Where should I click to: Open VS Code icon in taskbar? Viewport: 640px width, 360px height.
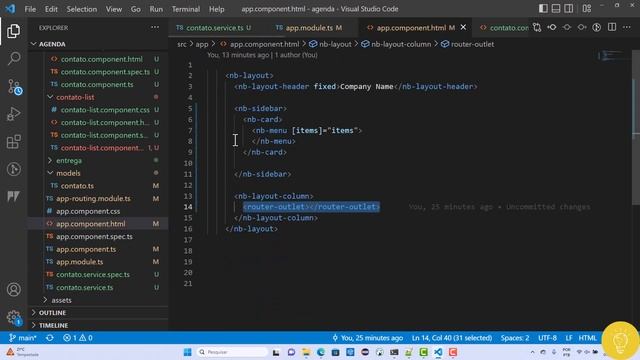coord(438,352)
